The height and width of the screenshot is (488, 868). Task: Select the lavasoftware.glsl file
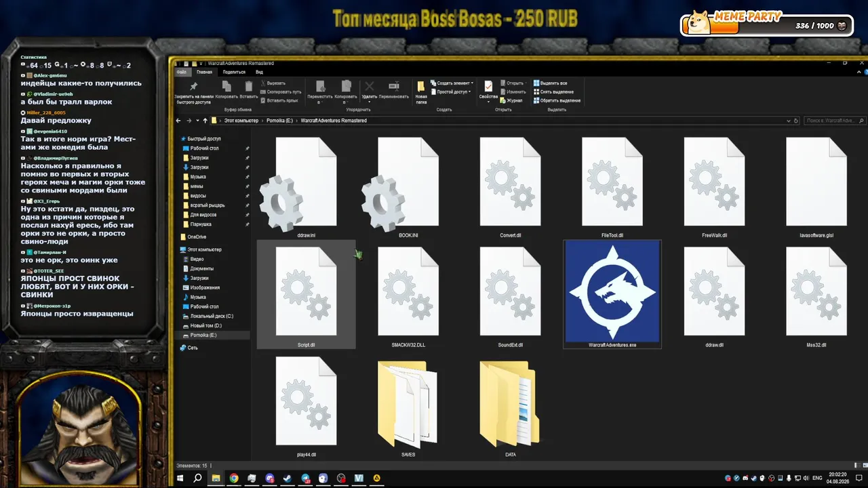(x=816, y=188)
